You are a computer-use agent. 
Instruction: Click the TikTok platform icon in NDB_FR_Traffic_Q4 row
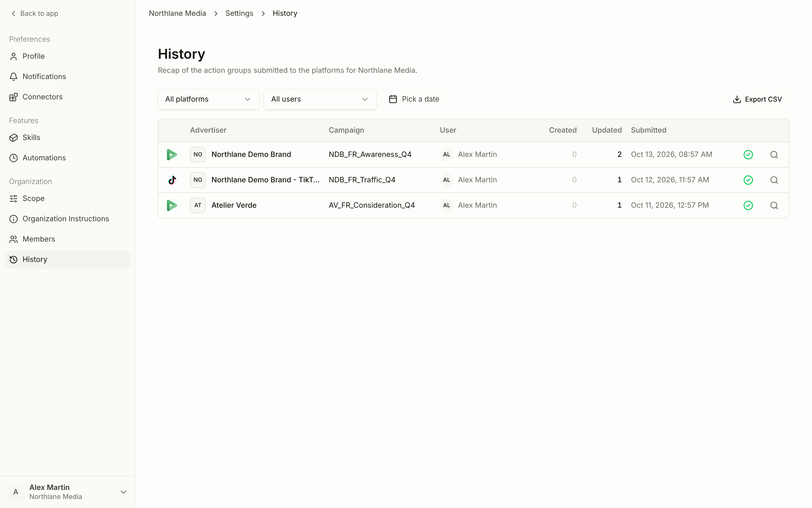click(172, 180)
